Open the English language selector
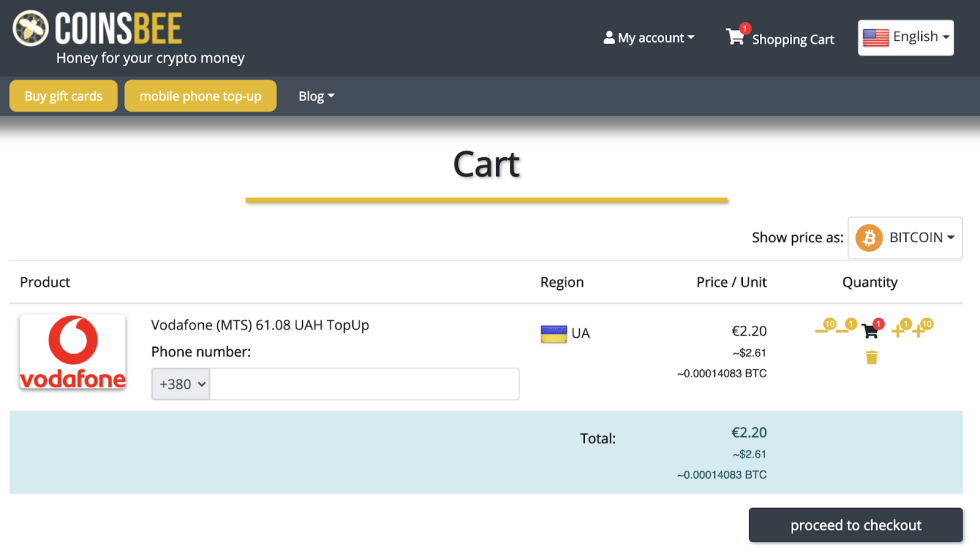The width and height of the screenshot is (980, 555). [x=906, y=38]
